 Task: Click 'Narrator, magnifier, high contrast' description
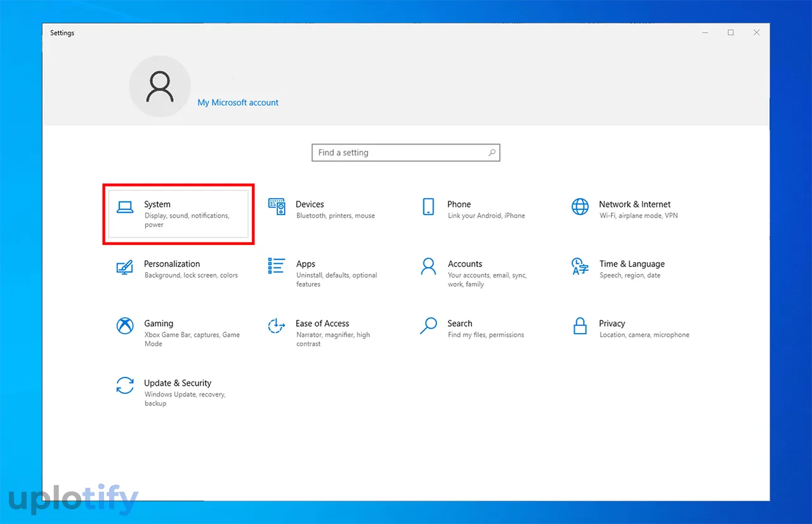click(333, 339)
